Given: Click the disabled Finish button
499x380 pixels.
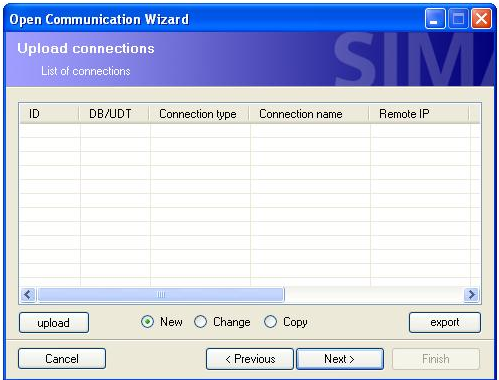Looking at the screenshot, I should [436, 359].
